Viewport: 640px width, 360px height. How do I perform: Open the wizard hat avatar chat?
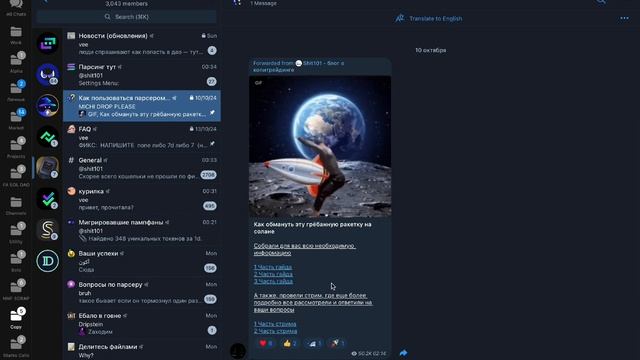pos(48,105)
